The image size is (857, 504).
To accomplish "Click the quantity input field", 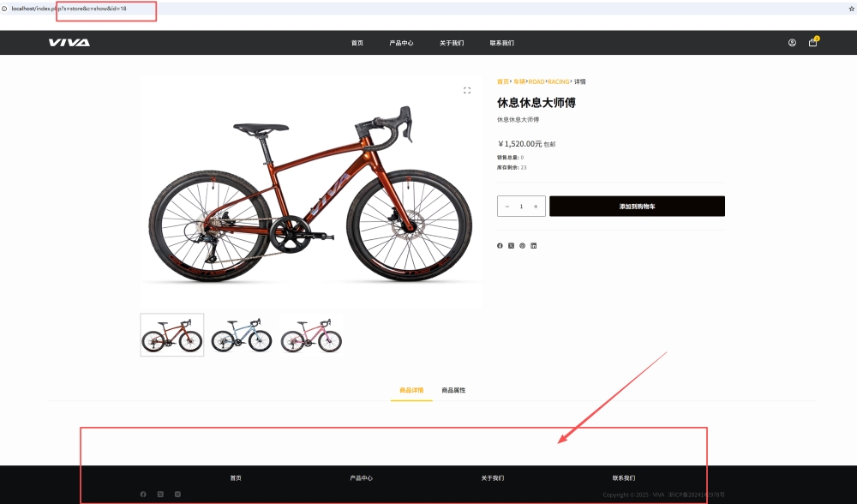I will pos(521,206).
